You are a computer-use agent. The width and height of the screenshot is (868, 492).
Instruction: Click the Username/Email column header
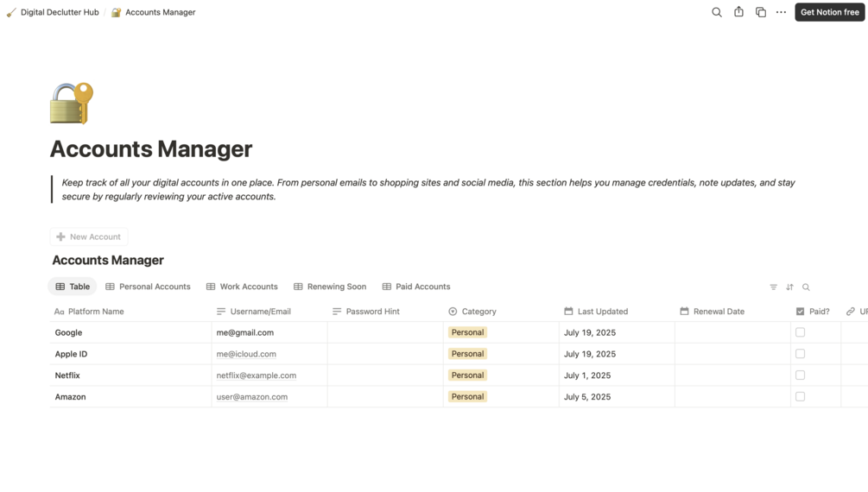pos(269,312)
